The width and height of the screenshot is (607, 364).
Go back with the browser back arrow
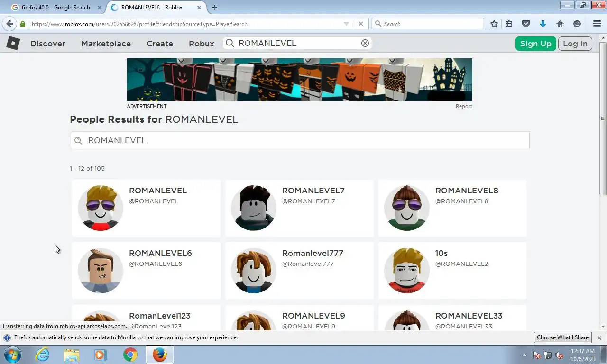point(9,24)
